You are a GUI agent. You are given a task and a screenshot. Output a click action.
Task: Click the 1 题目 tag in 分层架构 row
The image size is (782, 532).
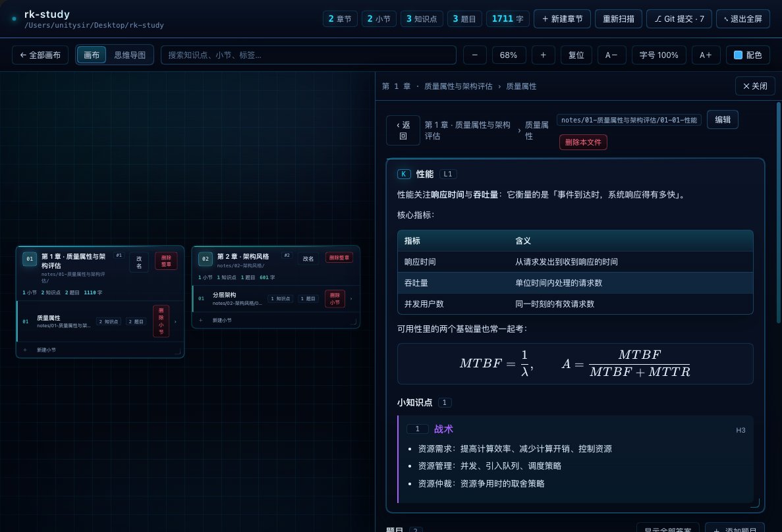click(x=308, y=299)
